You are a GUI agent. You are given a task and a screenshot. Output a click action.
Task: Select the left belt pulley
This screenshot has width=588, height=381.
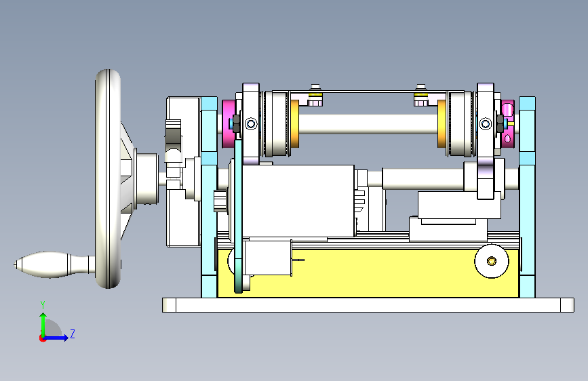coord(275,124)
